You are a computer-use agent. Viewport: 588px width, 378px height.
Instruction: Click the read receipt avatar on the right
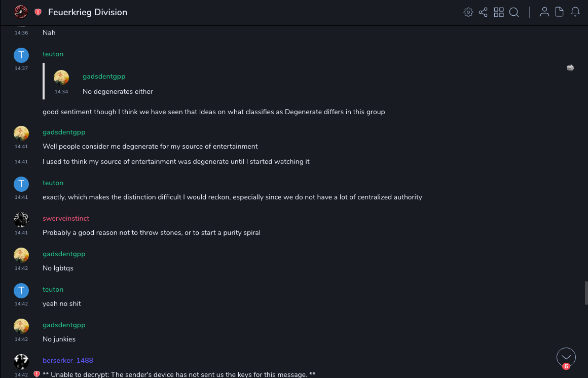pyautogui.click(x=570, y=68)
